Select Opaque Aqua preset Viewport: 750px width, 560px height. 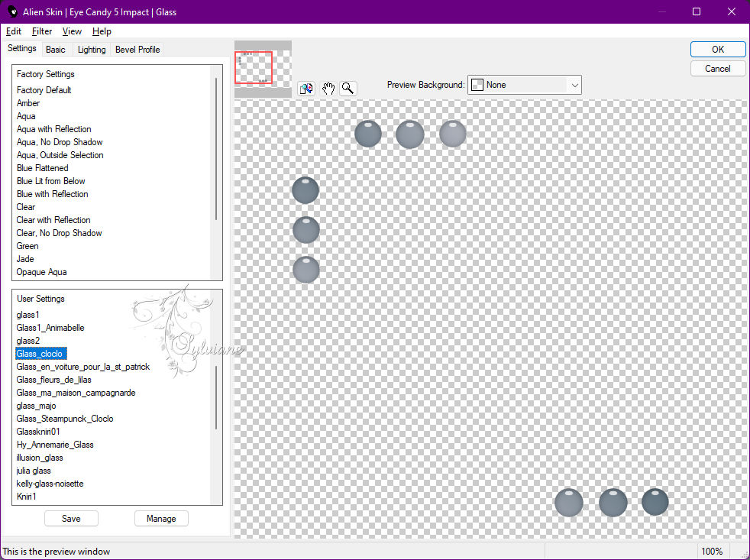(41, 272)
